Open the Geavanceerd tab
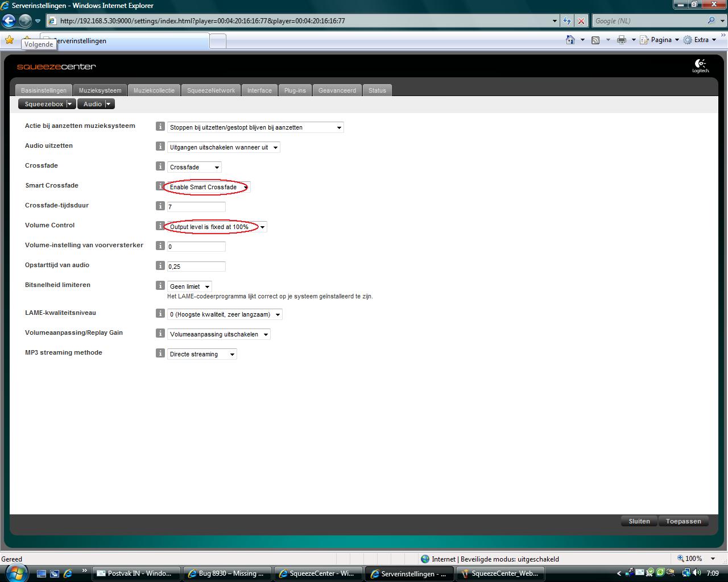Image resolution: width=728 pixels, height=582 pixels. [x=337, y=90]
